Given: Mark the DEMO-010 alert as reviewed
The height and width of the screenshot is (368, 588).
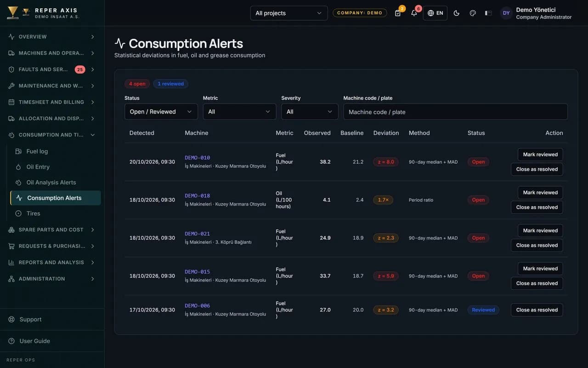Looking at the screenshot, I should click(x=540, y=155).
